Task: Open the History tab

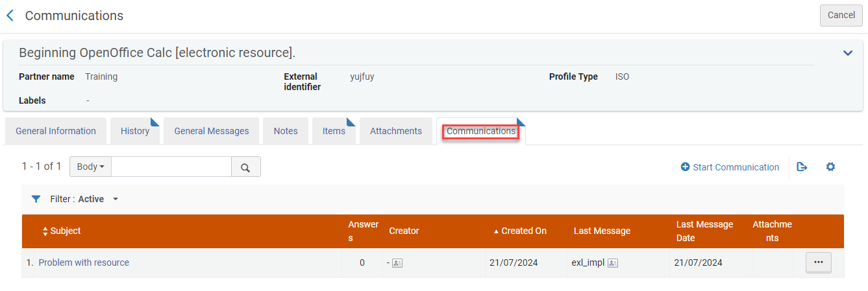Action: (135, 131)
